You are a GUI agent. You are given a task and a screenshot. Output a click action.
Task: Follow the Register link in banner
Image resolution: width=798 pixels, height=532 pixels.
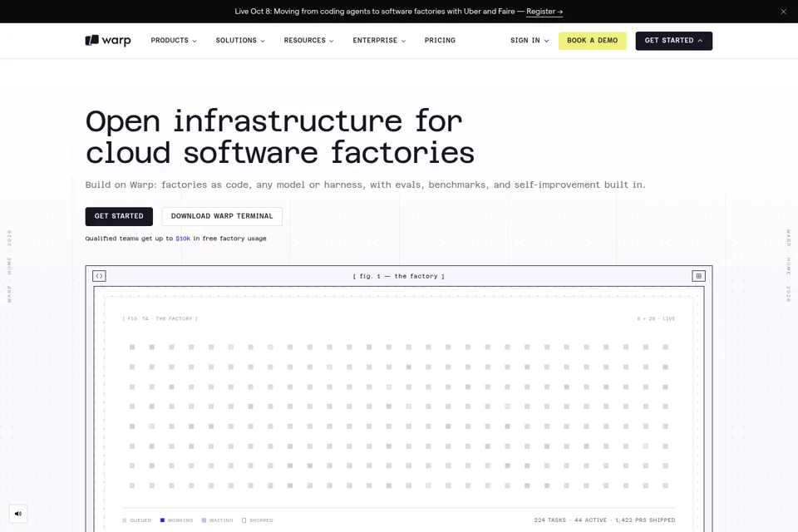pyautogui.click(x=544, y=11)
